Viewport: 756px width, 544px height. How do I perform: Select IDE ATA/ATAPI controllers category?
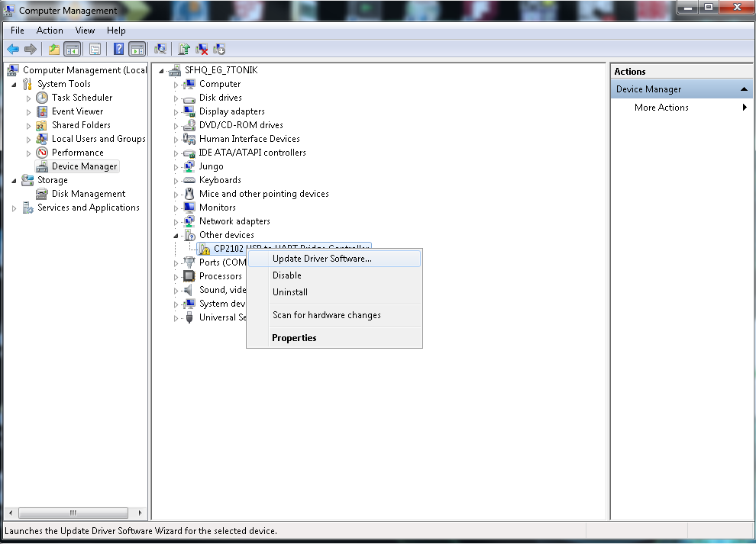(252, 153)
